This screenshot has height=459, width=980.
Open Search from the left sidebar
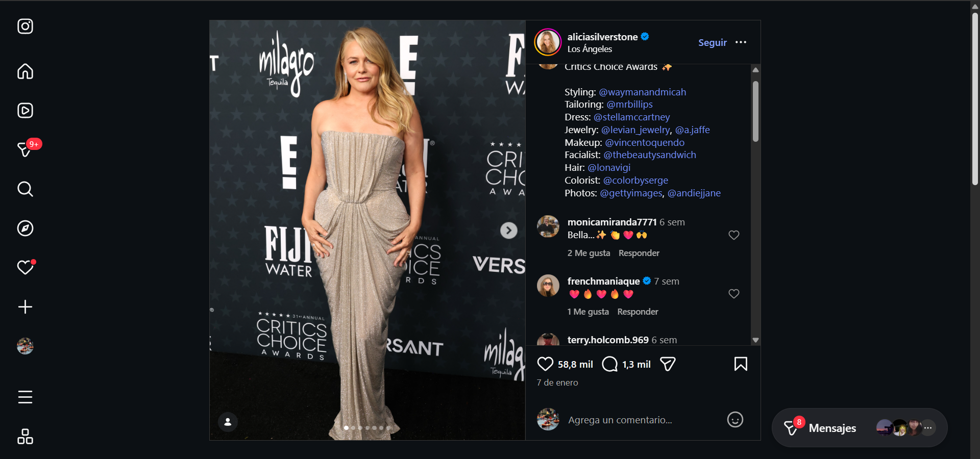pyautogui.click(x=25, y=189)
